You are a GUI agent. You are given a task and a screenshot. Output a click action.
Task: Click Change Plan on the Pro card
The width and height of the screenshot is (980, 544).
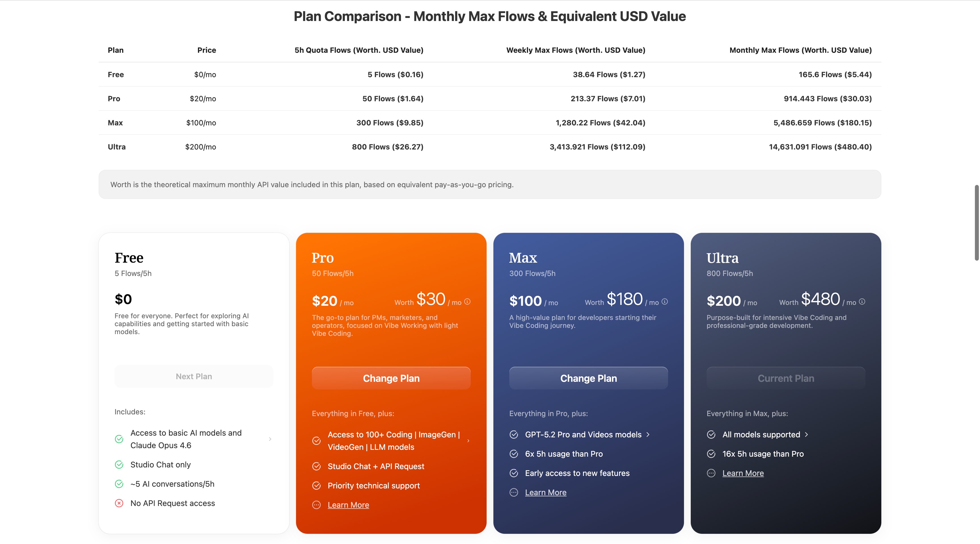391,378
